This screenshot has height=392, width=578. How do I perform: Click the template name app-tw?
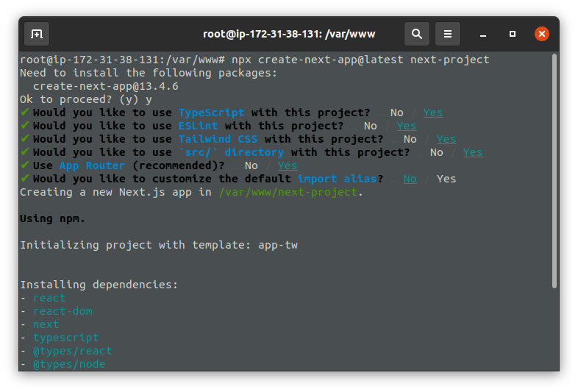[278, 245]
